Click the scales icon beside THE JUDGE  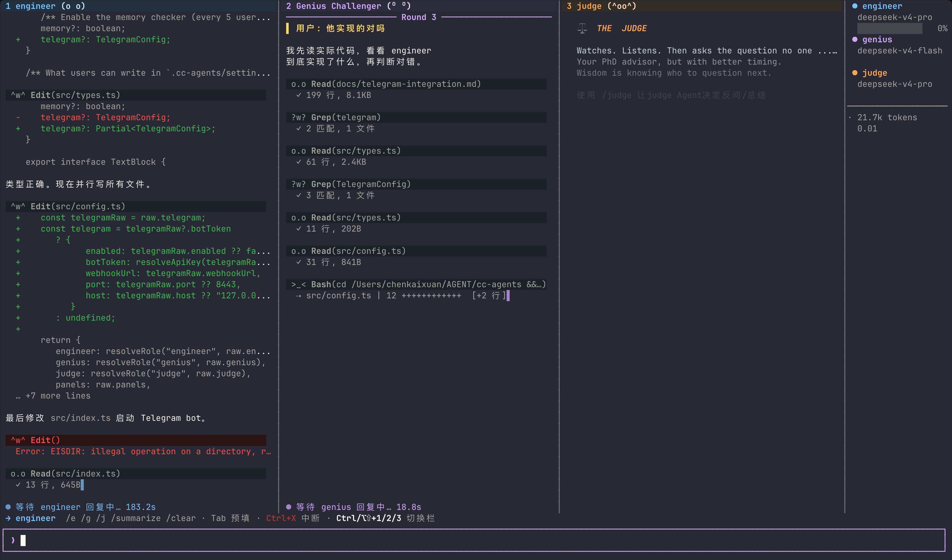coord(582,28)
